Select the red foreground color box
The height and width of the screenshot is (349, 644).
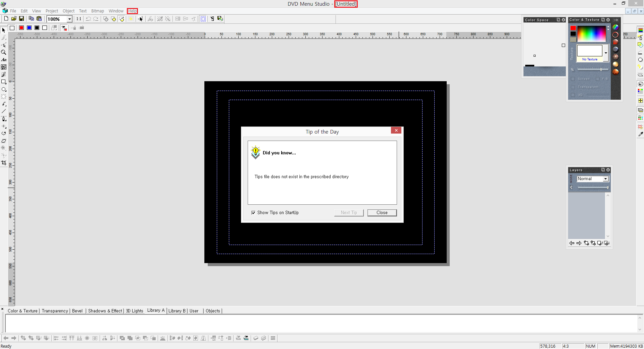coord(573,28)
